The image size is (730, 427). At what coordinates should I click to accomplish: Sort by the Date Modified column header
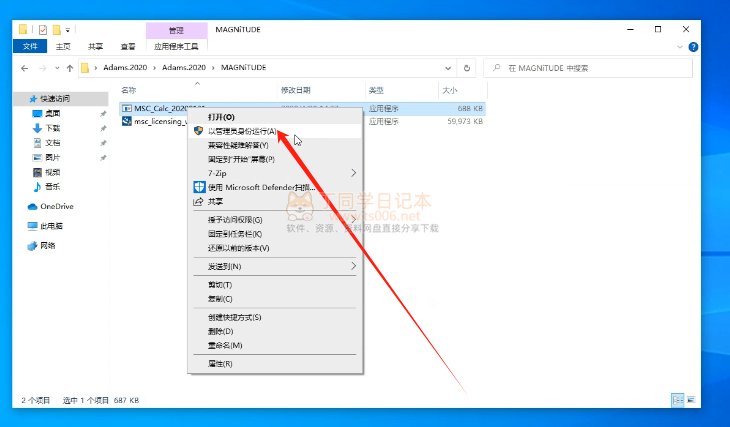click(x=296, y=90)
